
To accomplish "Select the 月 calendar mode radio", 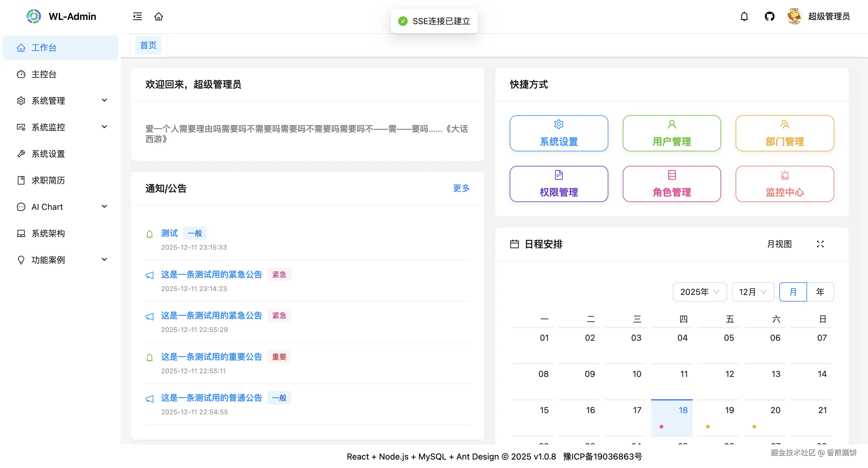I will (x=793, y=292).
